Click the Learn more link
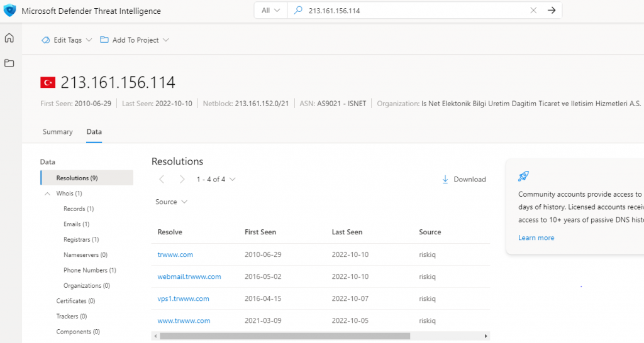The width and height of the screenshot is (644, 343). (x=536, y=237)
